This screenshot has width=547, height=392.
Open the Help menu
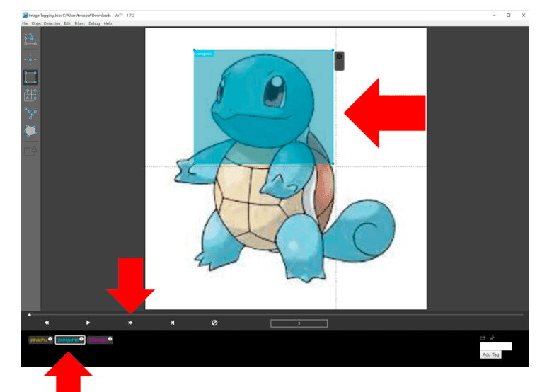coord(108,23)
